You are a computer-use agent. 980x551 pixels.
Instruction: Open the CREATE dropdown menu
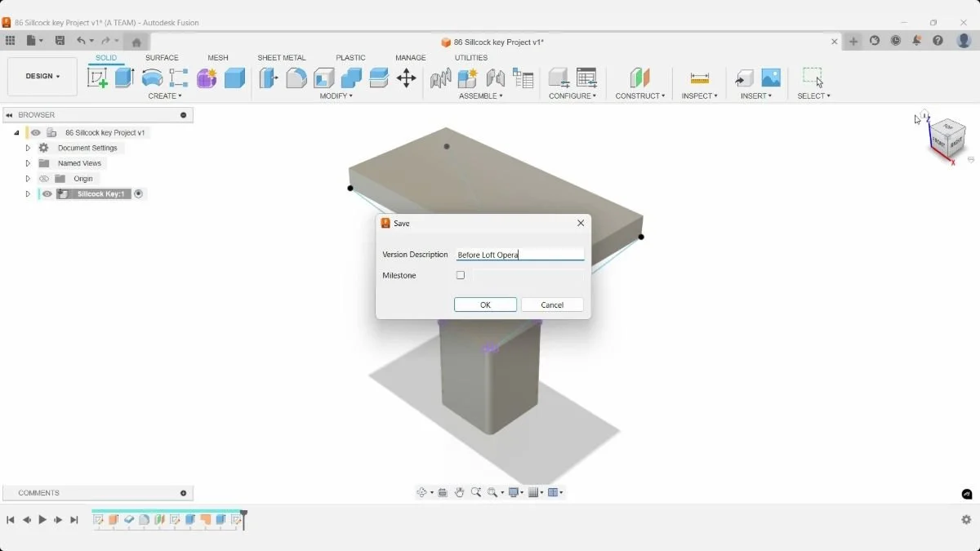(x=165, y=96)
